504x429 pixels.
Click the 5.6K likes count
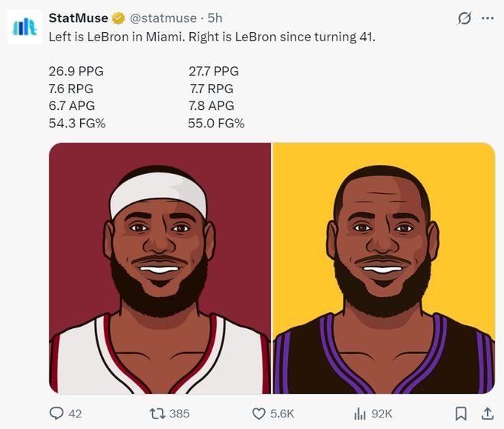click(282, 414)
